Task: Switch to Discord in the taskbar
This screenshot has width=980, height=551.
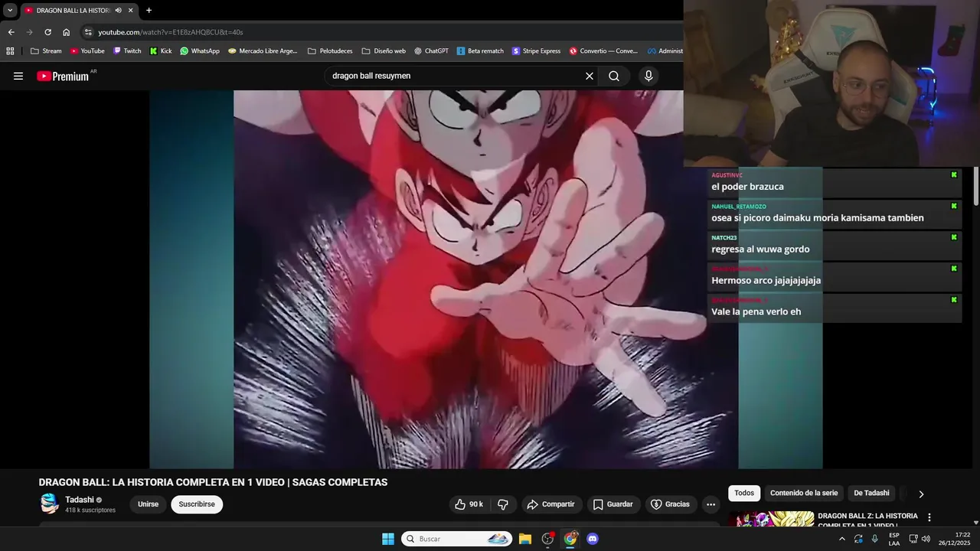Action: coord(592,539)
